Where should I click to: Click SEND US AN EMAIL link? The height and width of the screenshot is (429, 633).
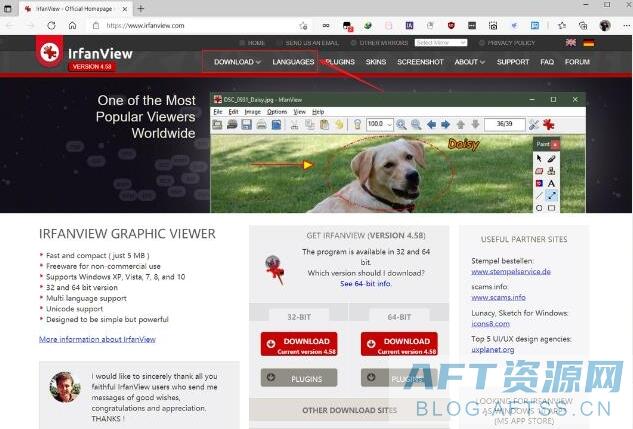tap(312, 43)
